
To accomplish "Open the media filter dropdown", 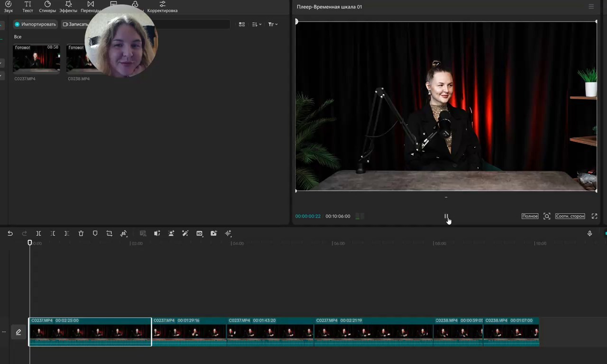I will (x=273, y=24).
